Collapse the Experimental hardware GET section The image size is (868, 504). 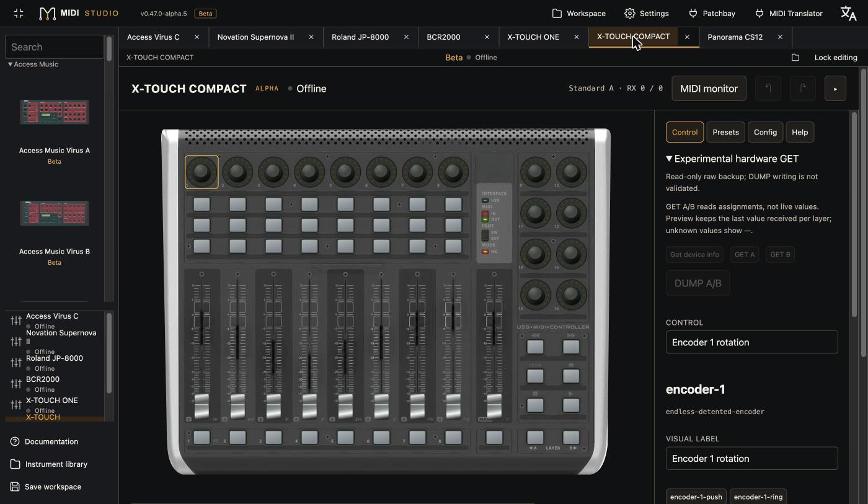(x=732, y=159)
